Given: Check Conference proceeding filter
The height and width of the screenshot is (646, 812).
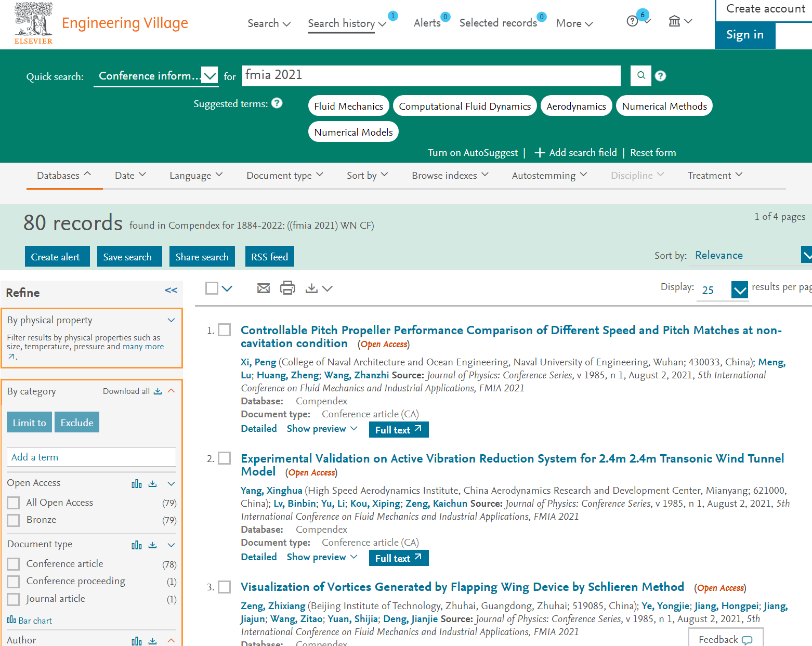Looking at the screenshot, I should pyautogui.click(x=14, y=582).
